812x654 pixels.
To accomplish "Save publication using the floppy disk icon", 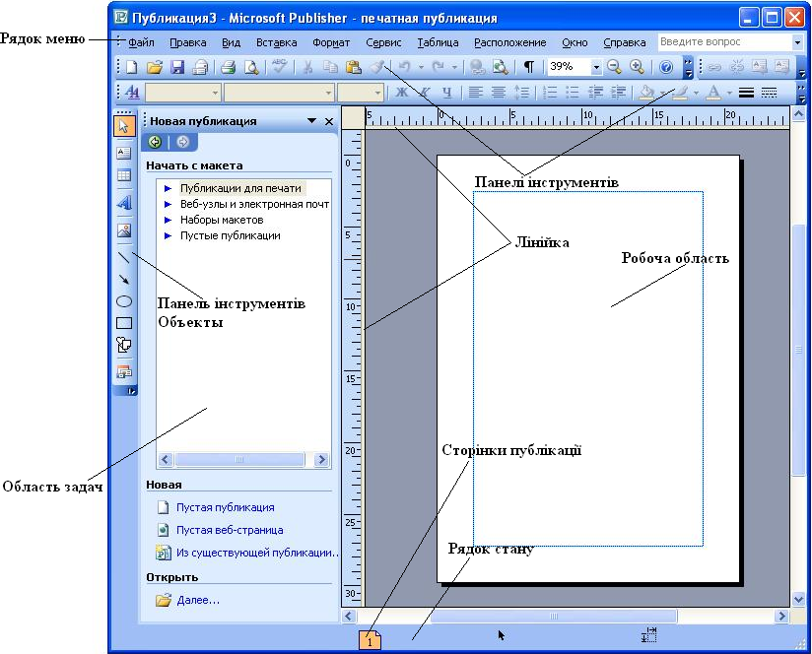I will click(x=177, y=67).
